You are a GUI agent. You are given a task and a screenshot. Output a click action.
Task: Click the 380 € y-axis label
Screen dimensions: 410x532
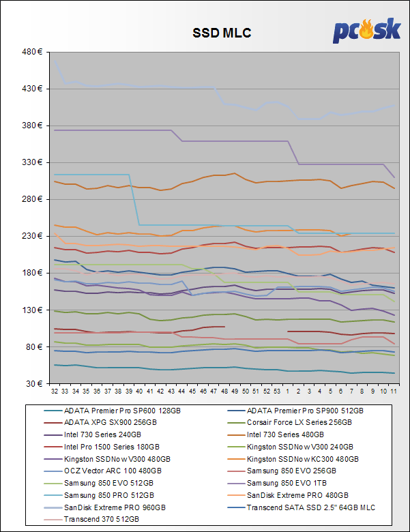click(32, 125)
